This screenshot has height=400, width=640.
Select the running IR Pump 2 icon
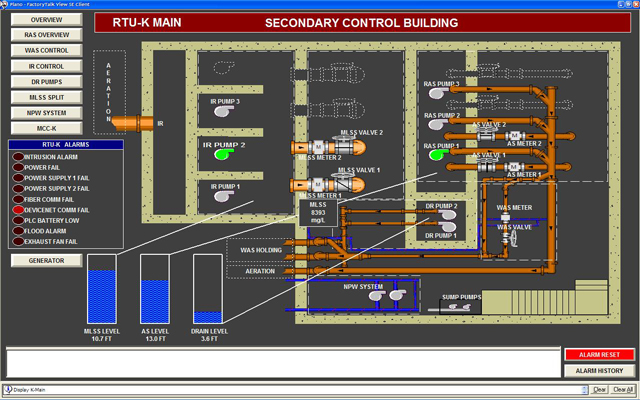pos(220,154)
